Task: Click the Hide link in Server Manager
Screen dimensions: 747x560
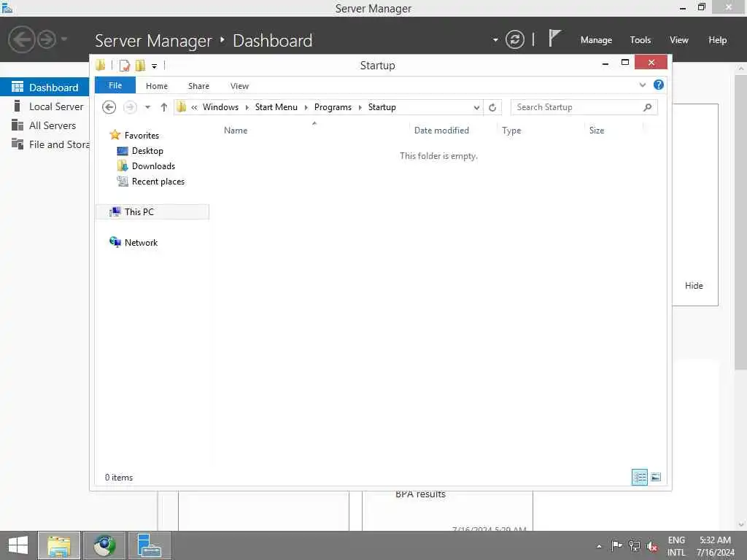Action: (694, 286)
